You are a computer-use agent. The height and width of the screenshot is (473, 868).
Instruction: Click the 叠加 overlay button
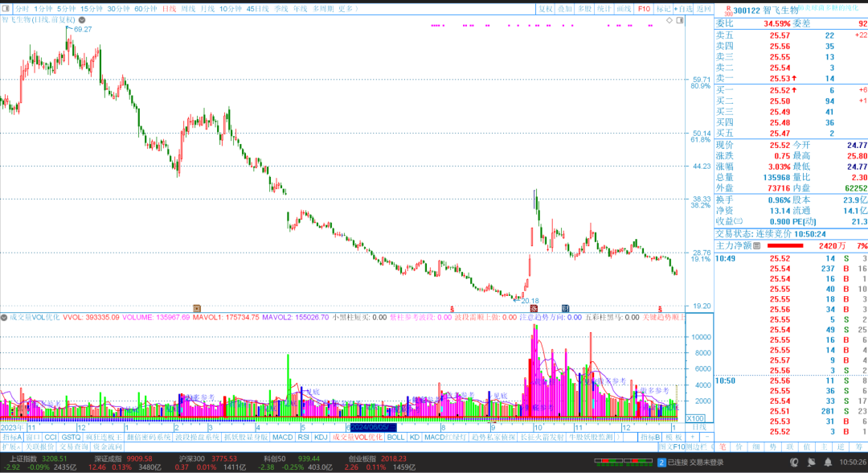[565, 9]
